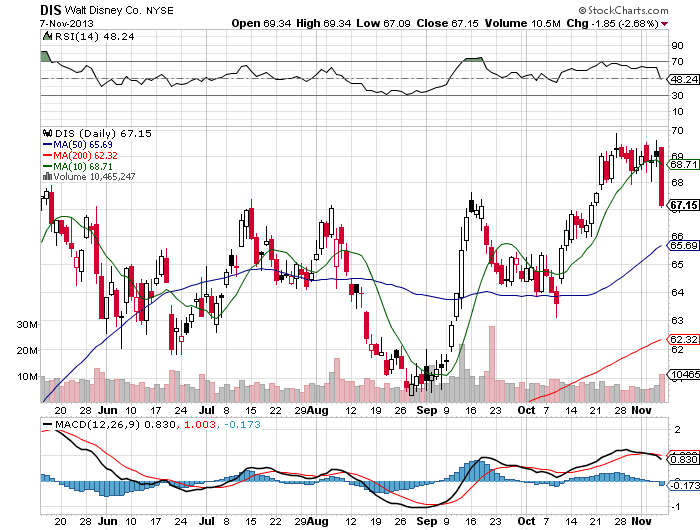Click the RSI scale label 90
This screenshot has height=530, width=700.
(677, 46)
